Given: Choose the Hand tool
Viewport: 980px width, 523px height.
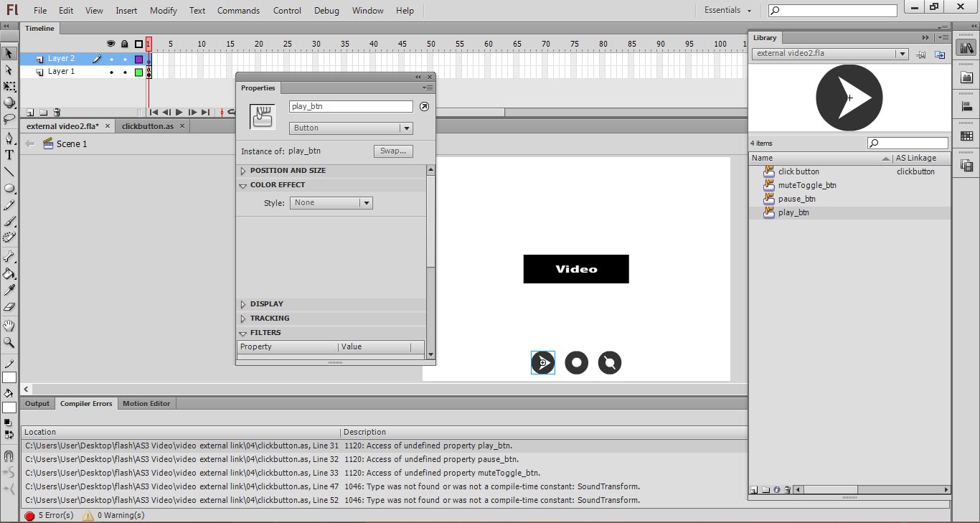Looking at the screenshot, I should pyautogui.click(x=9, y=326).
